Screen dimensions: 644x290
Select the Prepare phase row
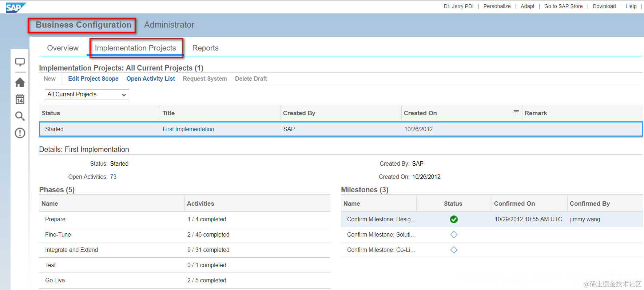point(184,219)
